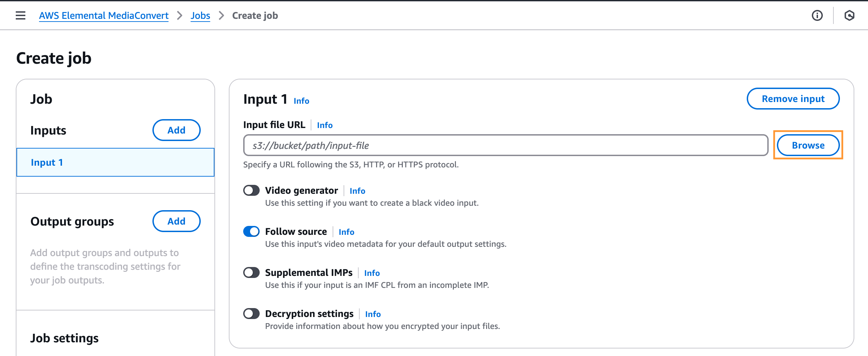Open Amazon Q assistant icon
The image size is (868, 356).
click(x=850, y=15)
